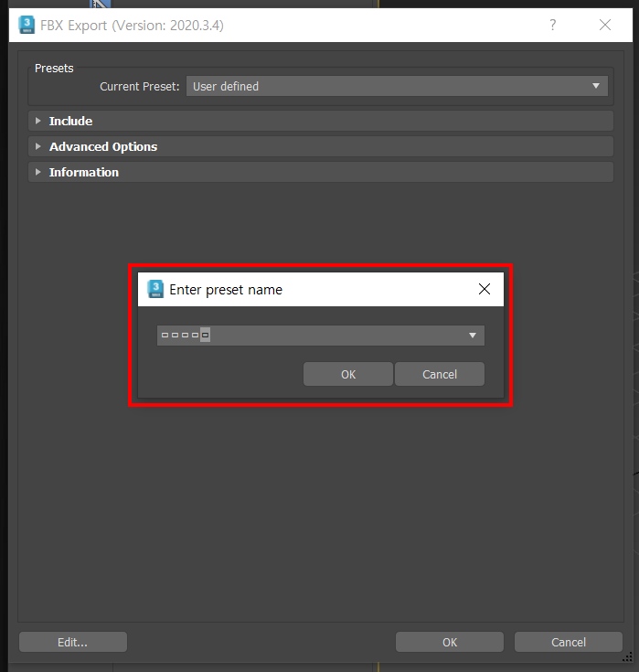639x672 pixels.
Task: Expand the Information section
Action: [x=321, y=172]
